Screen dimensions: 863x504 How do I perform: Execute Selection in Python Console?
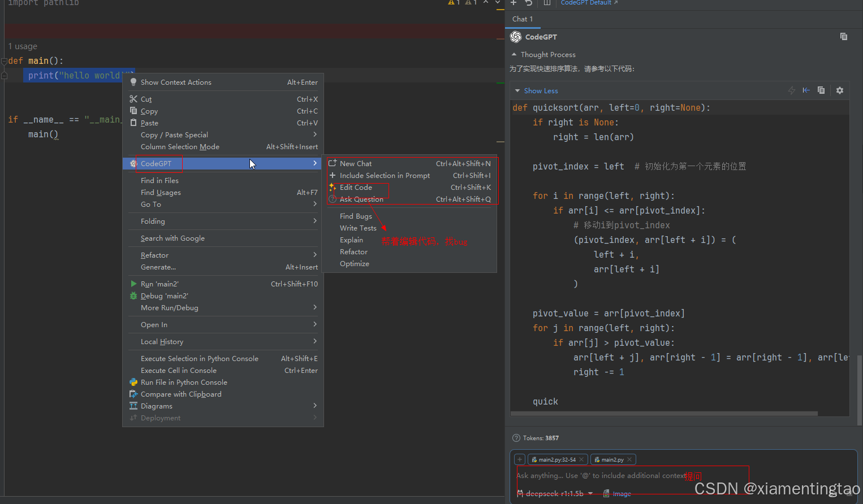pos(223,359)
